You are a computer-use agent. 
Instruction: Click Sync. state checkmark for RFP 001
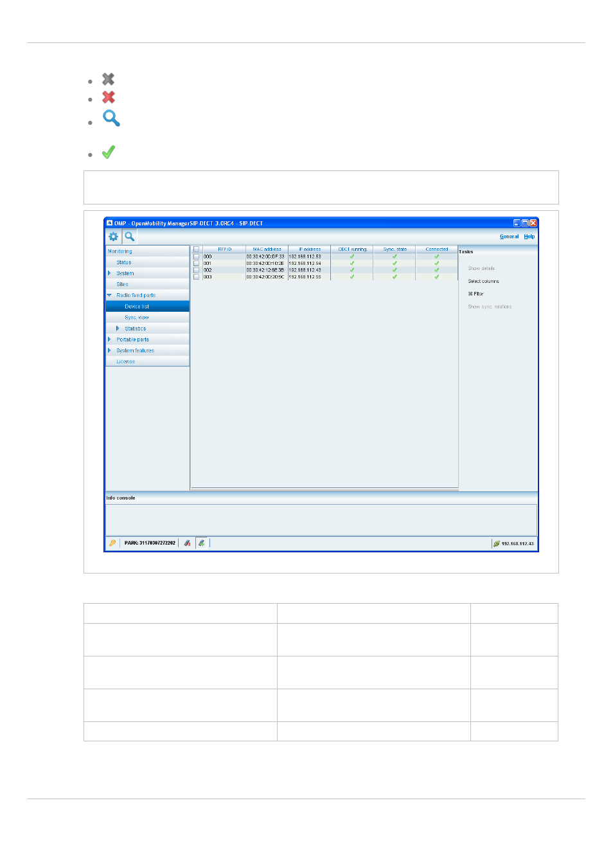tap(395, 264)
